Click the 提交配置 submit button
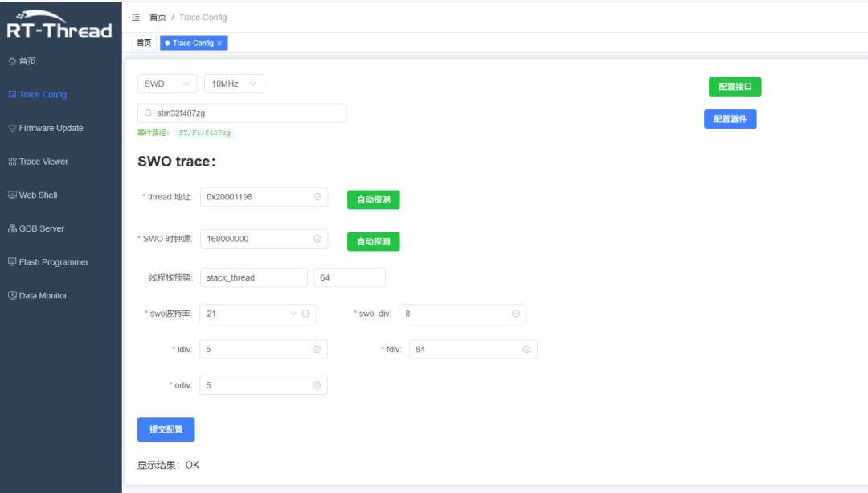Viewport: 868px width, 493px height. pyautogui.click(x=166, y=429)
